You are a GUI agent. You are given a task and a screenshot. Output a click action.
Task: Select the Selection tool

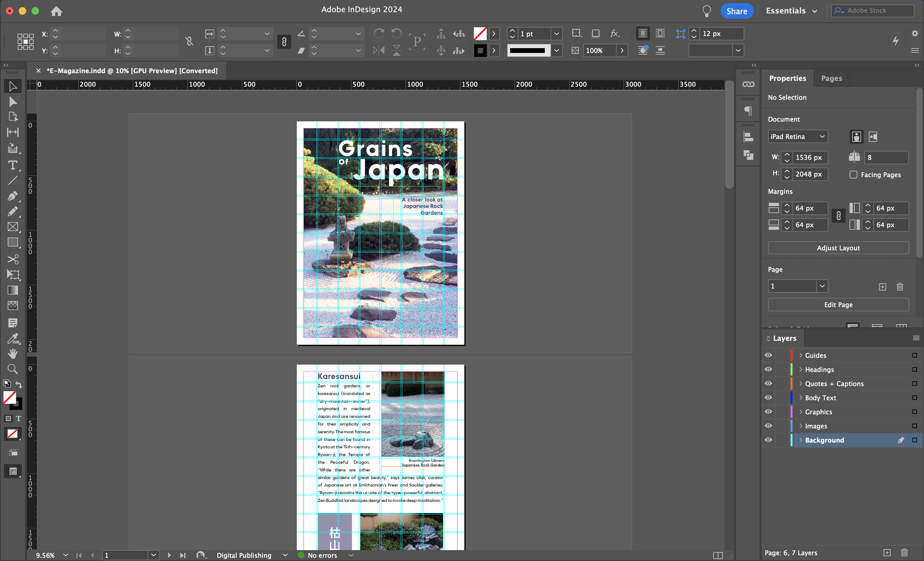[13, 87]
